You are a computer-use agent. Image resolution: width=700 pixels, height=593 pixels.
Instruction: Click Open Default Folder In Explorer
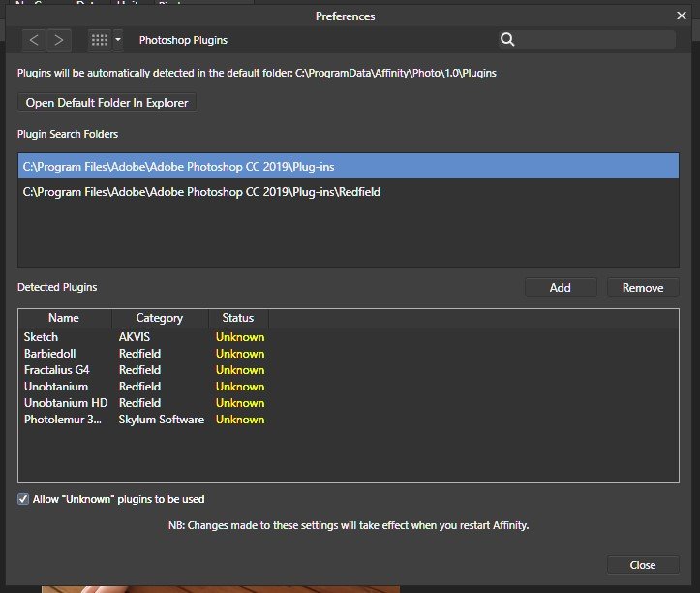coord(107,103)
